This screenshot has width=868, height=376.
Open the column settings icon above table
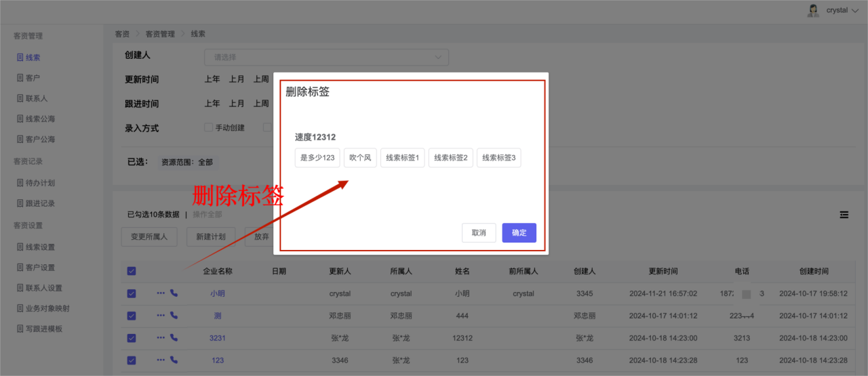(x=844, y=215)
